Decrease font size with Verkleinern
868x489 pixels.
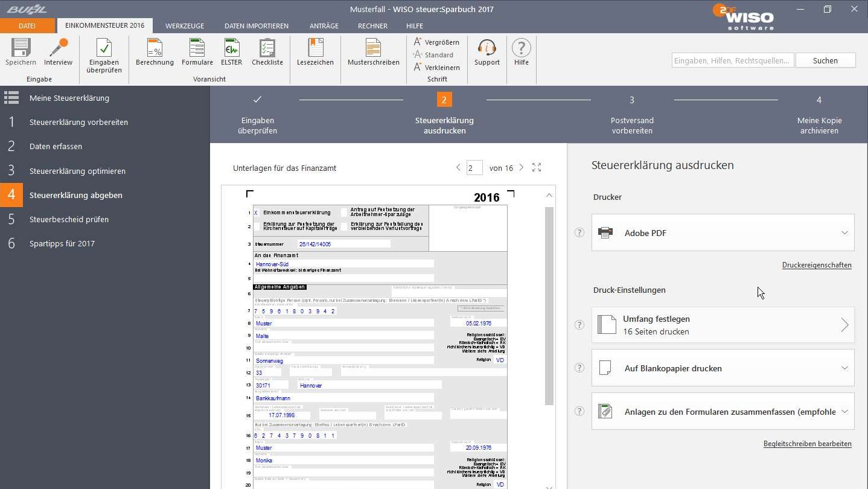point(436,68)
